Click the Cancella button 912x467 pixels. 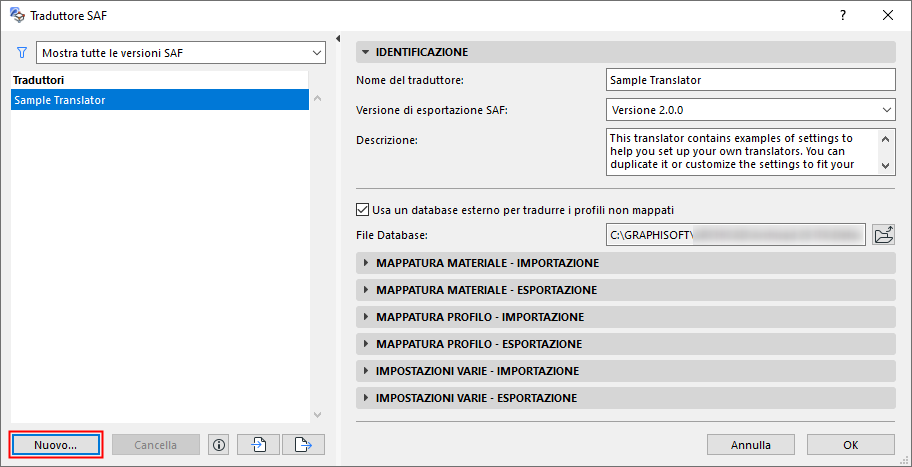pos(156,445)
